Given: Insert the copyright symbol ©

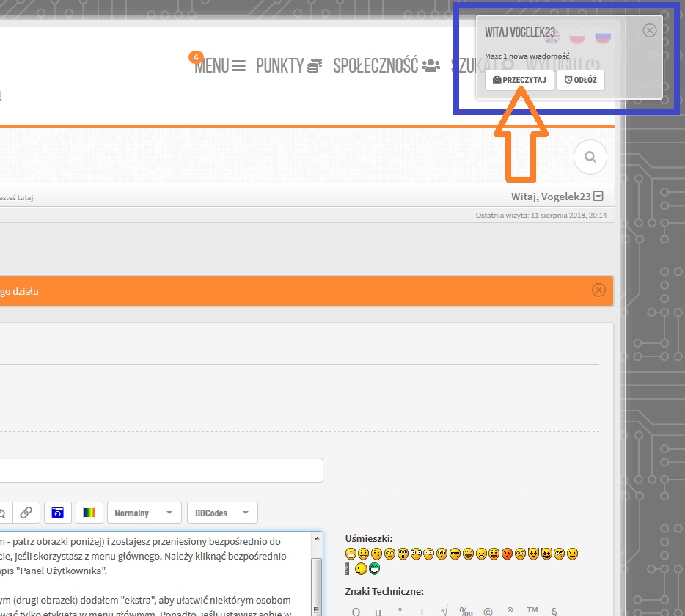Looking at the screenshot, I should (488, 611).
